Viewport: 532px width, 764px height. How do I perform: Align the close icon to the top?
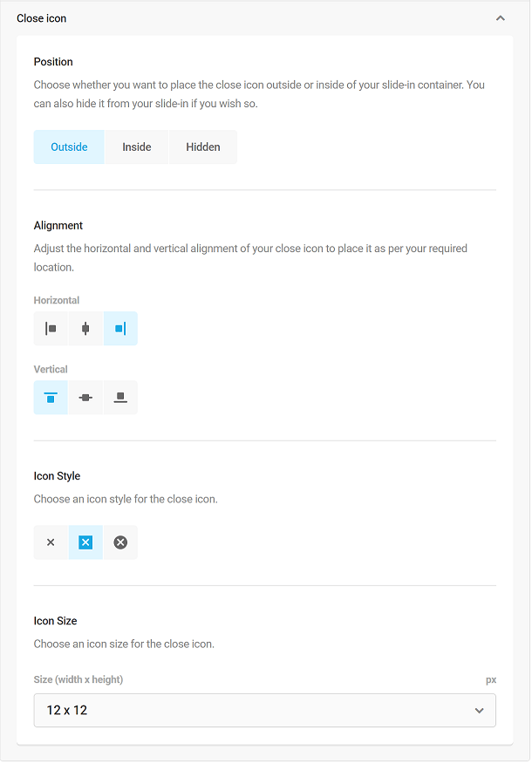[50, 397]
